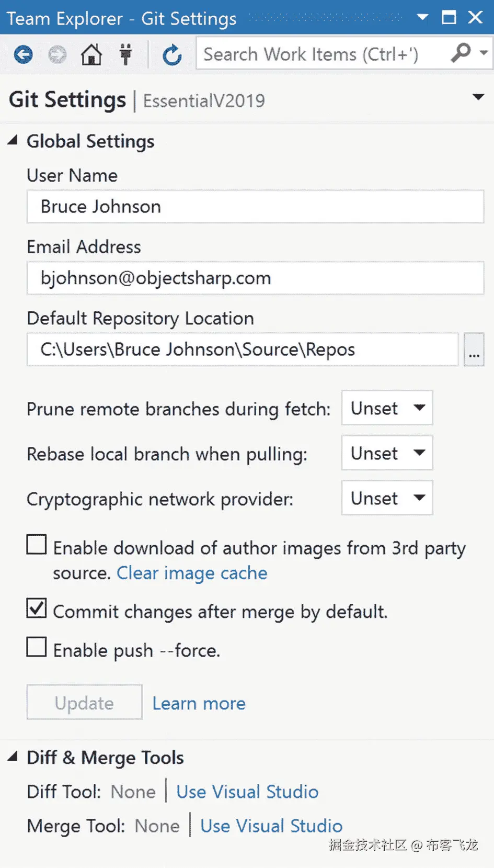Click the Forward navigation arrow icon
The height and width of the screenshot is (868, 494).
click(58, 54)
